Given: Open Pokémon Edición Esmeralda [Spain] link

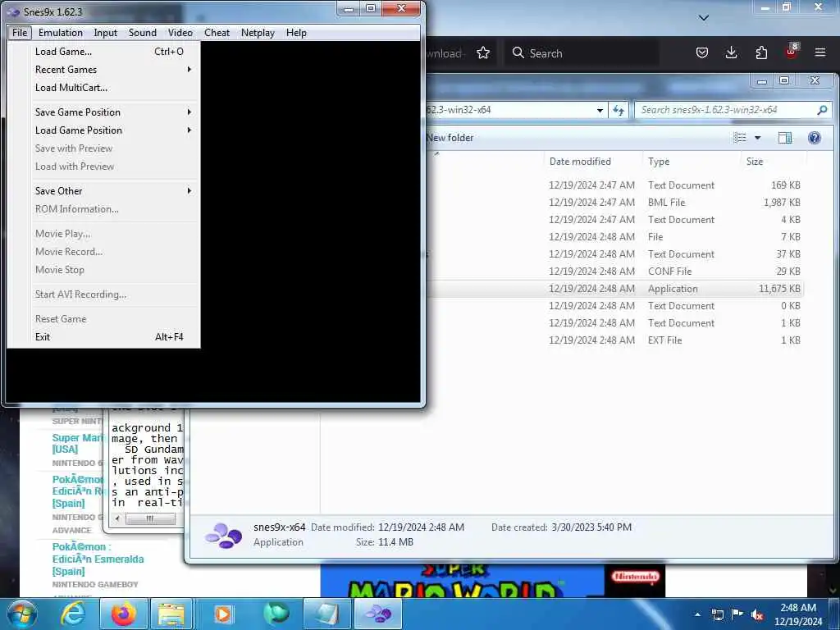Looking at the screenshot, I should [98, 559].
